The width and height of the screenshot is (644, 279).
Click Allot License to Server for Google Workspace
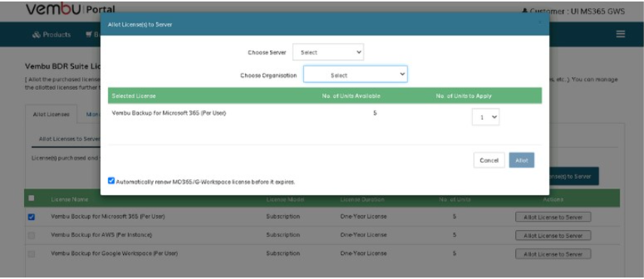click(x=553, y=254)
